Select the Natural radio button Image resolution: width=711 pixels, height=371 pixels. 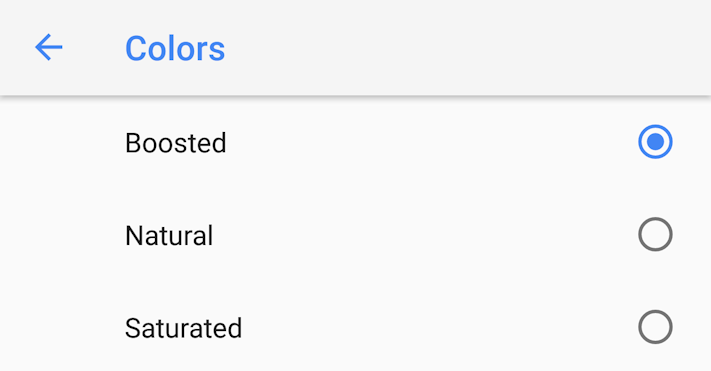tap(655, 234)
